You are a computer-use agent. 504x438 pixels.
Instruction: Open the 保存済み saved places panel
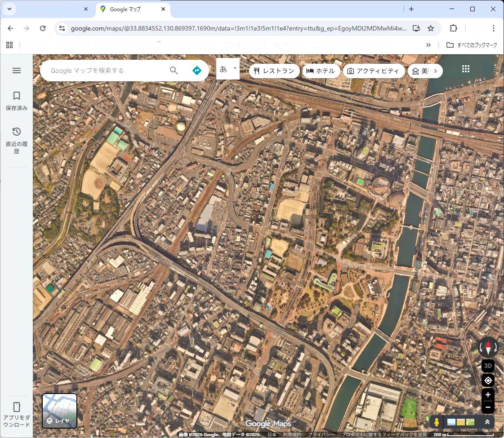17,101
